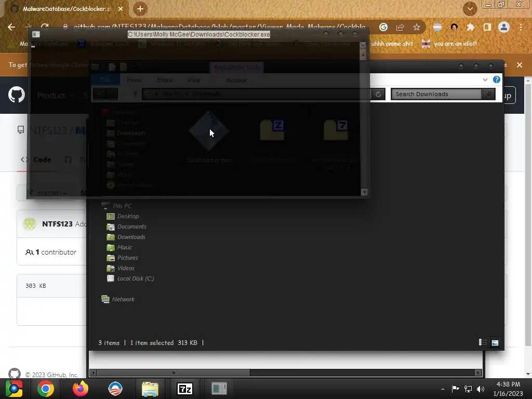The image size is (532, 399).
Task: Open 7-Zip from the taskbar
Action: 185,389
